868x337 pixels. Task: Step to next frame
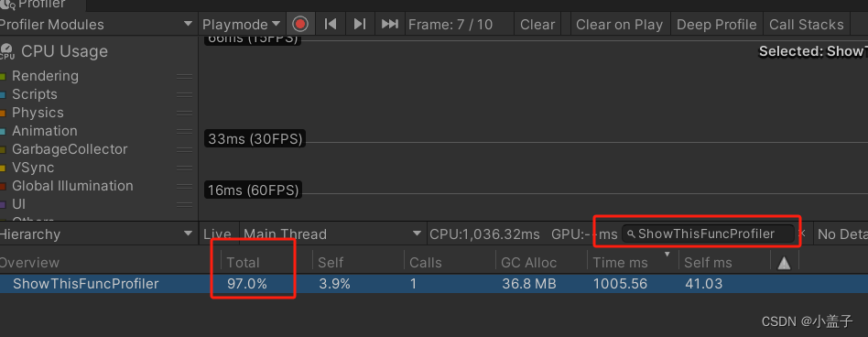pyautogui.click(x=360, y=25)
